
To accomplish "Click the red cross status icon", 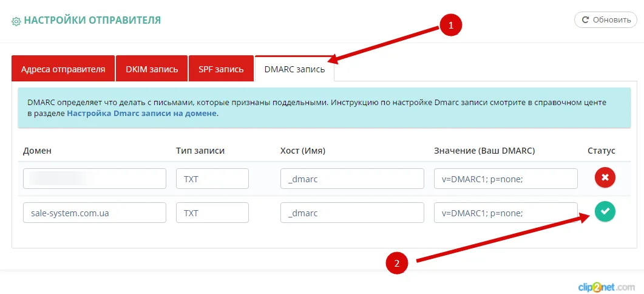I will tap(605, 178).
